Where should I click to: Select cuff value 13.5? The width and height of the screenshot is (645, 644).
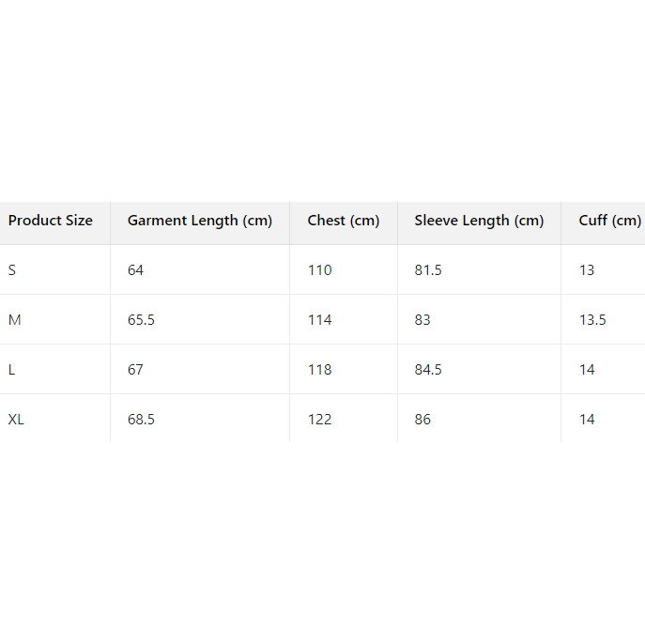(x=592, y=320)
